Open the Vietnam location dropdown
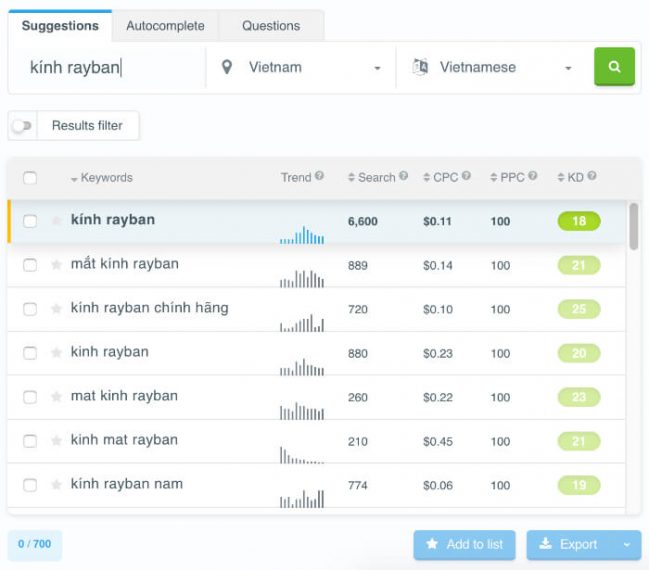649x570 pixels. [301, 67]
